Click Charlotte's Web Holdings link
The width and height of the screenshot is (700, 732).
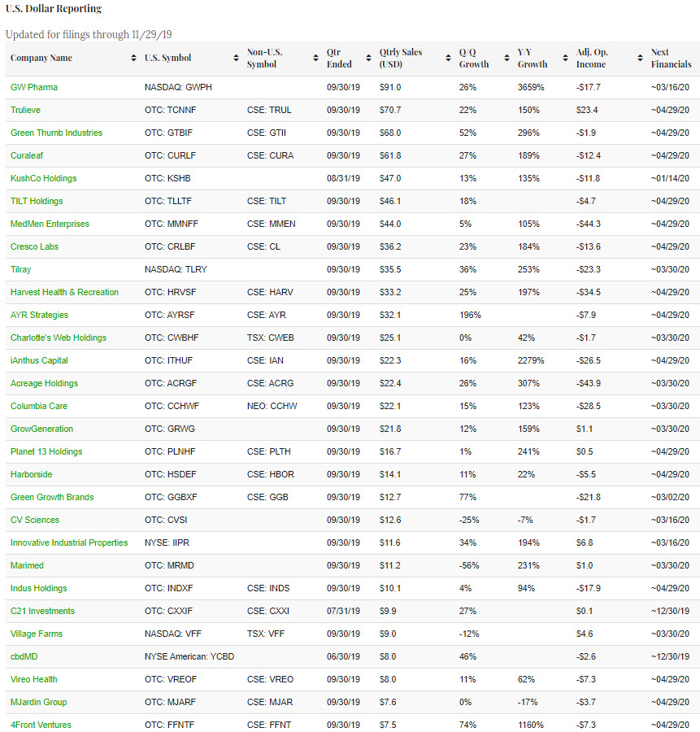coord(58,338)
